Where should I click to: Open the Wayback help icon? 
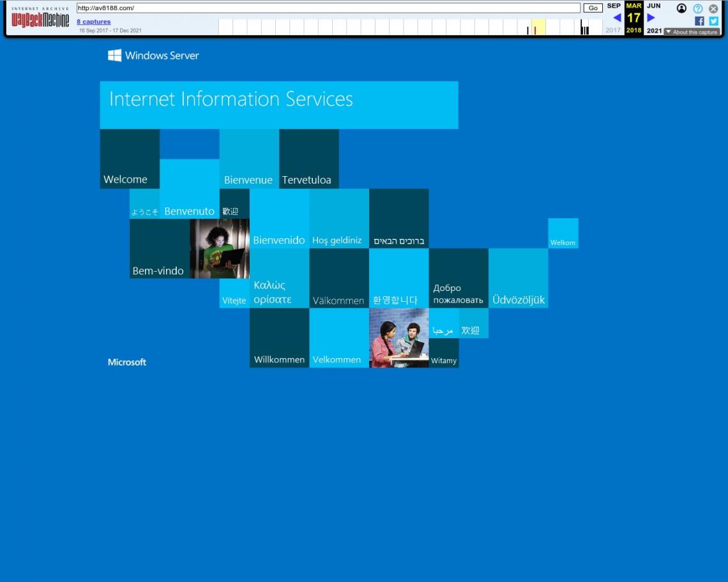tap(698, 8)
